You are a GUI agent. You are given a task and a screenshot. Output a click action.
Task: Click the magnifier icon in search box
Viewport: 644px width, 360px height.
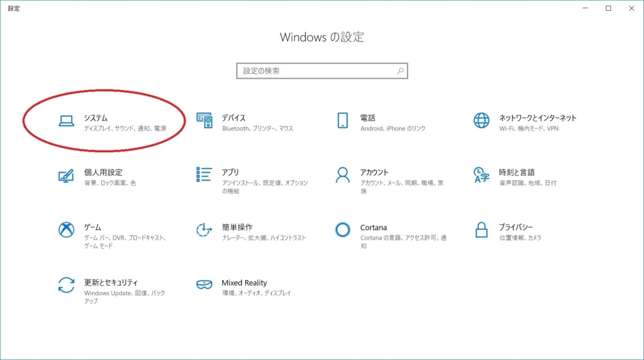point(400,70)
